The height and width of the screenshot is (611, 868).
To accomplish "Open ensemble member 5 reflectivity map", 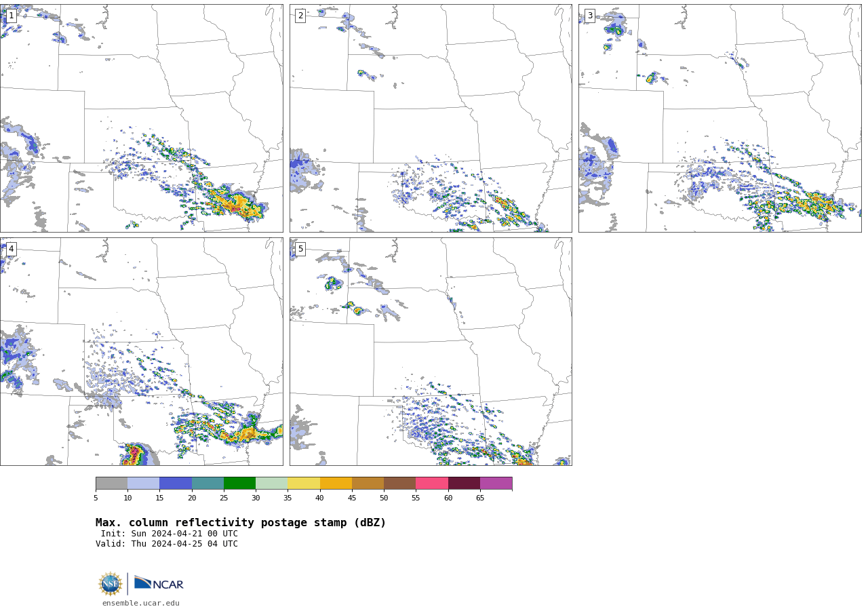I will 431,351.
